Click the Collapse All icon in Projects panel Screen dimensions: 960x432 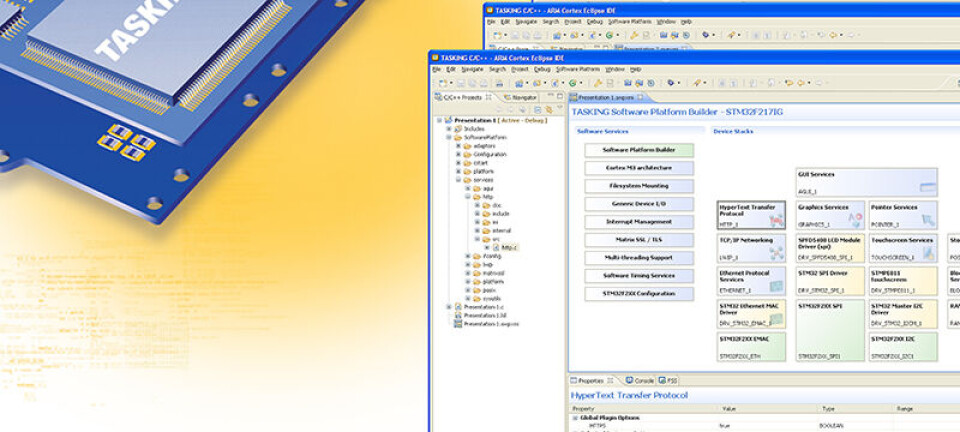tap(538, 110)
